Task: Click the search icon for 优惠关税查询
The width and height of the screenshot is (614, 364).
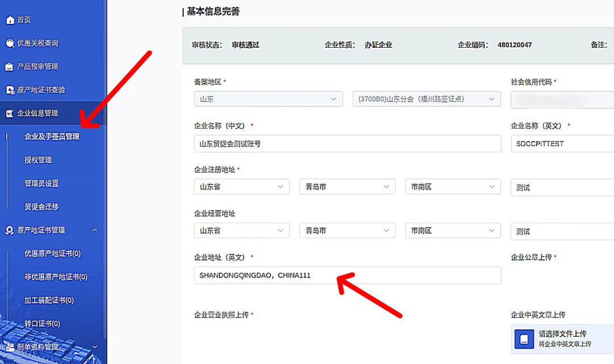Action: coord(10,43)
